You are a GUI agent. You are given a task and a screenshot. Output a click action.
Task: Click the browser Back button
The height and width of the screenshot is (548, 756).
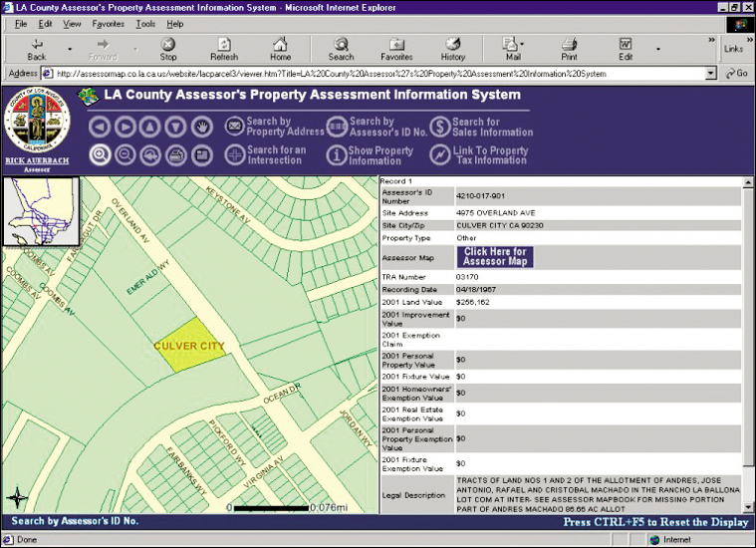point(37,49)
